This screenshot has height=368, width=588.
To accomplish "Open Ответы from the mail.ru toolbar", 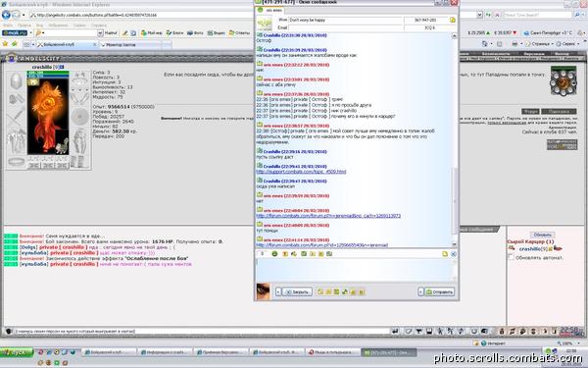I will click(239, 33).
